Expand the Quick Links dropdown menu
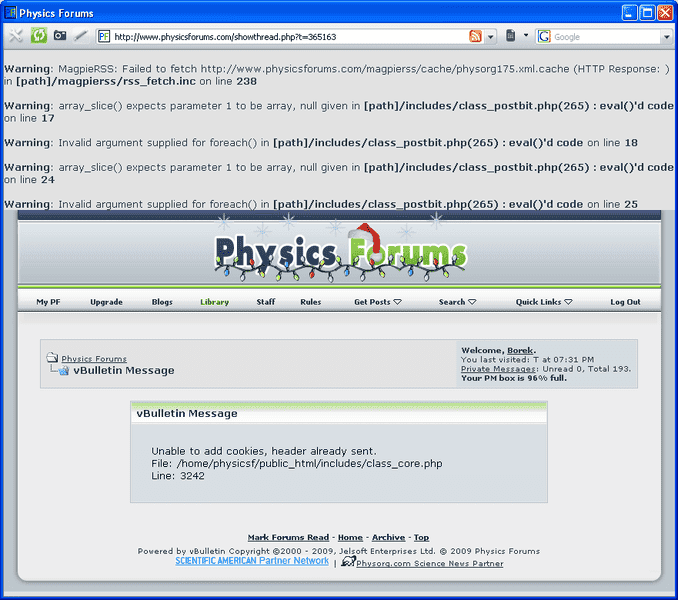 click(544, 302)
